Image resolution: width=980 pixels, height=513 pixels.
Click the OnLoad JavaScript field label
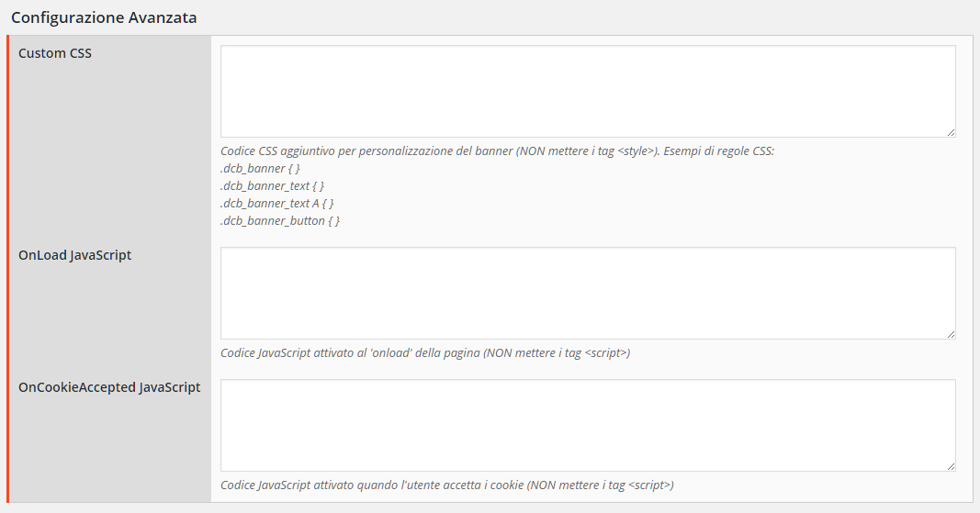point(75,255)
